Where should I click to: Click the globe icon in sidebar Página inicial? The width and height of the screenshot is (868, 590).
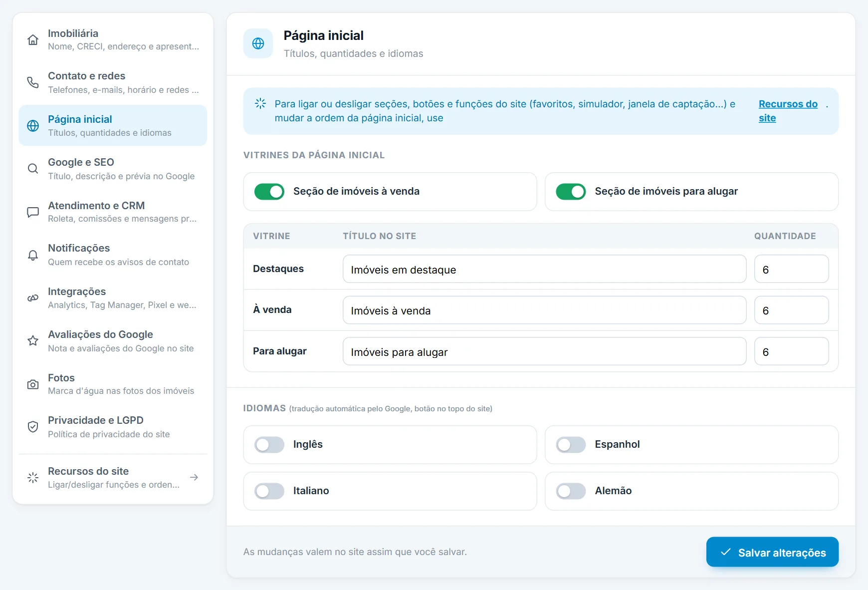[33, 126]
